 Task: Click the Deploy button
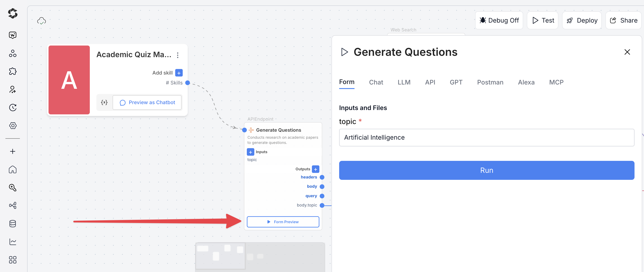click(x=582, y=20)
